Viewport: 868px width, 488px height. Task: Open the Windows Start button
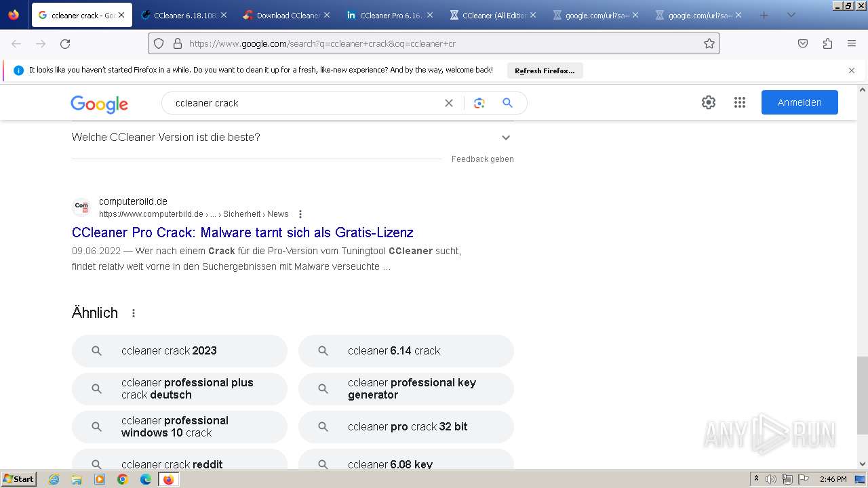tap(18, 479)
